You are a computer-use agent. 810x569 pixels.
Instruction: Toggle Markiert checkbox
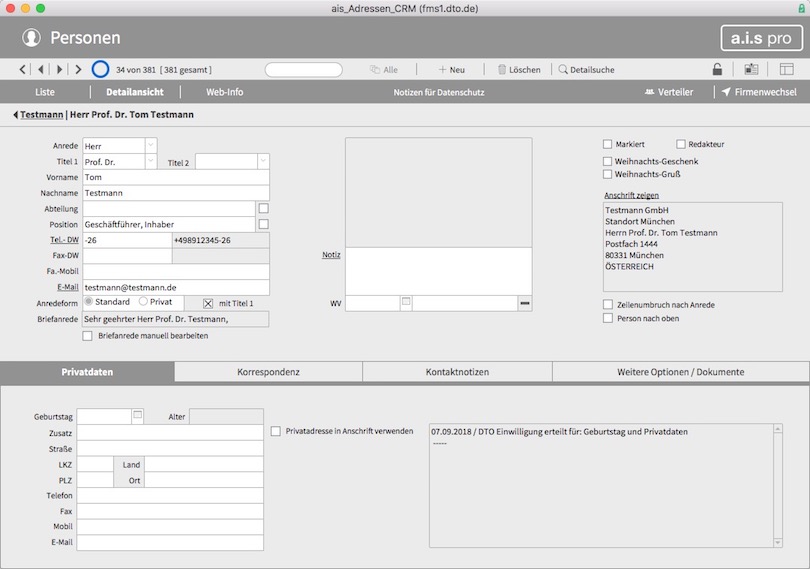[x=608, y=144]
